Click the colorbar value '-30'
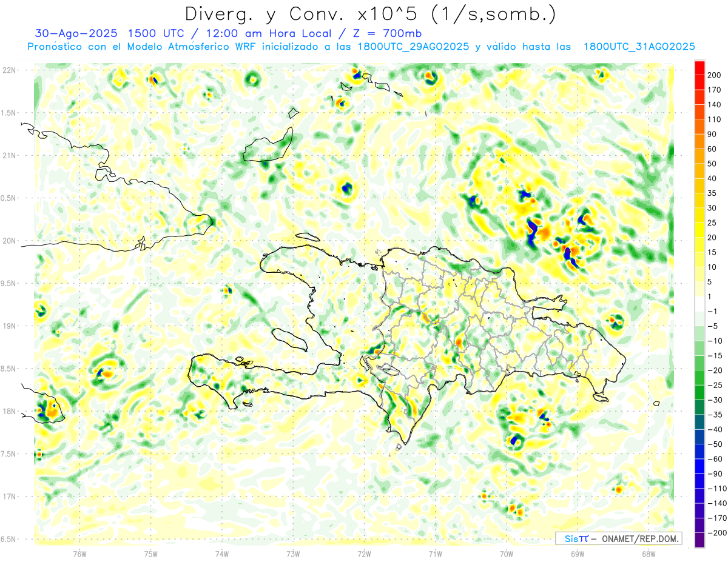The image size is (728, 562). (x=716, y=400)
